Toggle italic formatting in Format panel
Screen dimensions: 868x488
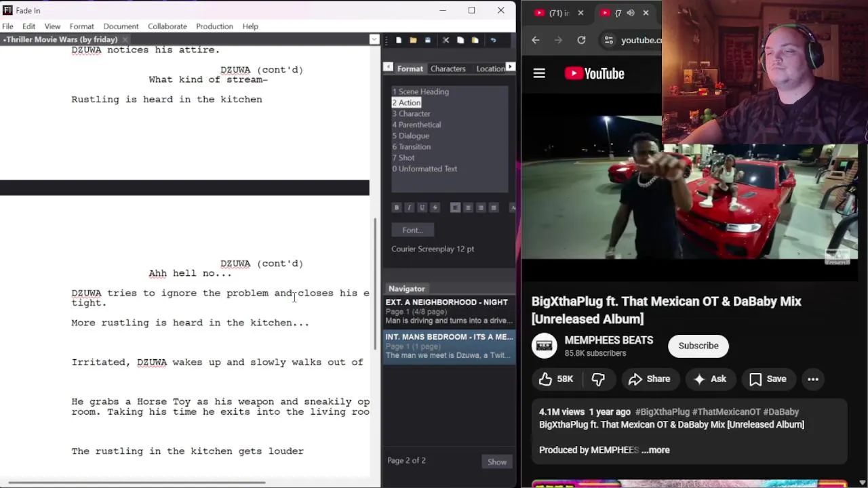pyautogui.click(x=409, y=207)
